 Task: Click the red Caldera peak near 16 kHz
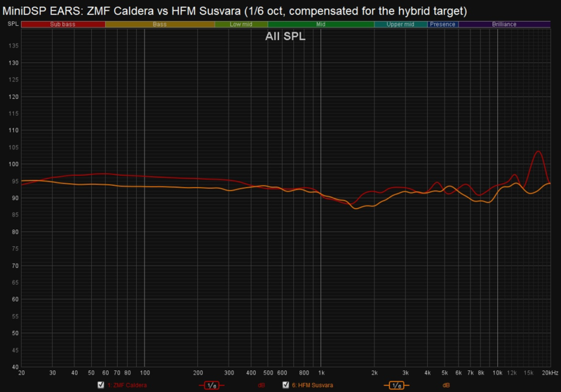[538, 151]
